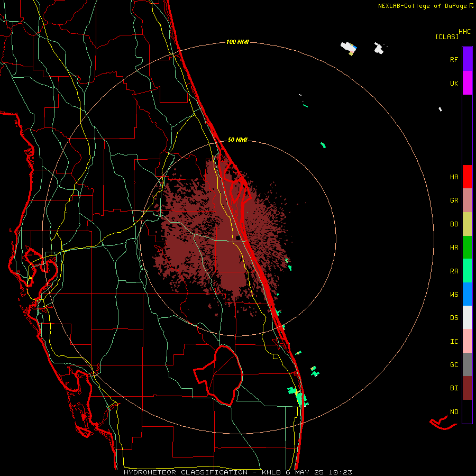The image size is (476, 476).
Task: Click the [CLAS] unit label
Action: tap(447, 36)
